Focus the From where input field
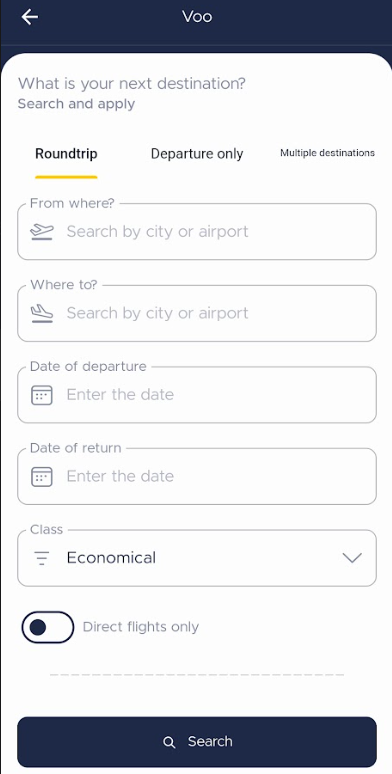This screenshot has height=774, width=392. click(x=197, y=232)
